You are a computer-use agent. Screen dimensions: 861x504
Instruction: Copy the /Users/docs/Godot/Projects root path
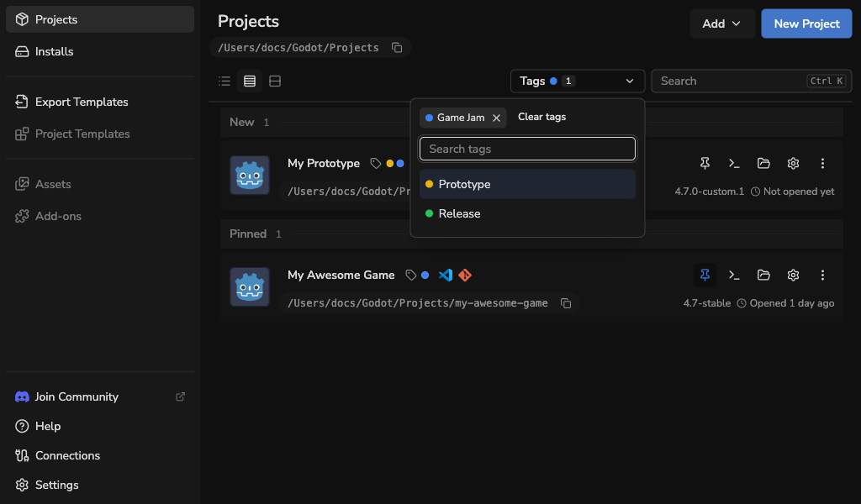tap(397, 48)
